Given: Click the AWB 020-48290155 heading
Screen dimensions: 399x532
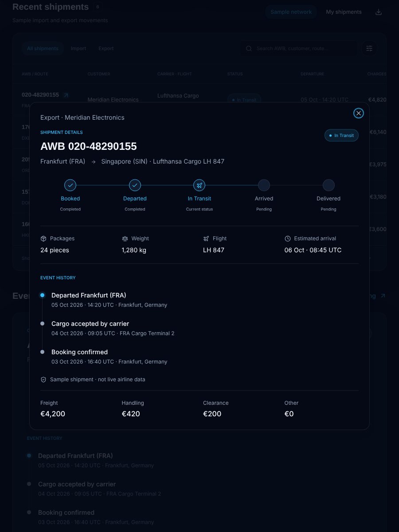Looking at the screenshot, I should 89,146.
